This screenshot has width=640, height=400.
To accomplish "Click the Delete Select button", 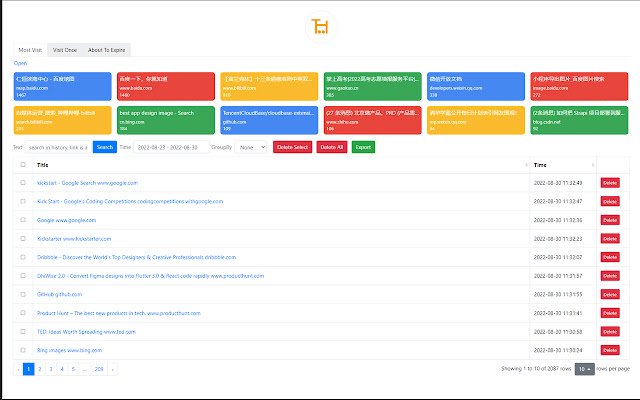I will [x=292, y=147].
